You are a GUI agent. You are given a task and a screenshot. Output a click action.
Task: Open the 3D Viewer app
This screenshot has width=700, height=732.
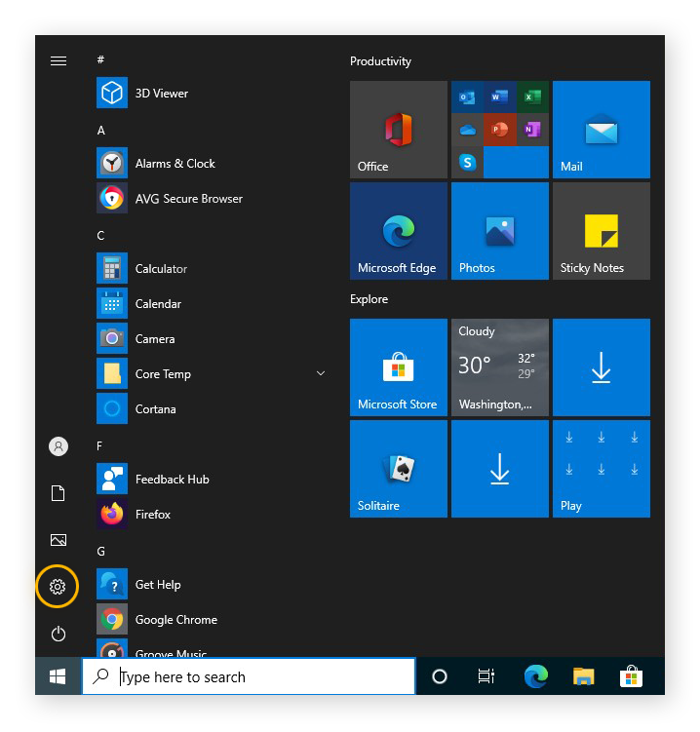coord(211,93)
